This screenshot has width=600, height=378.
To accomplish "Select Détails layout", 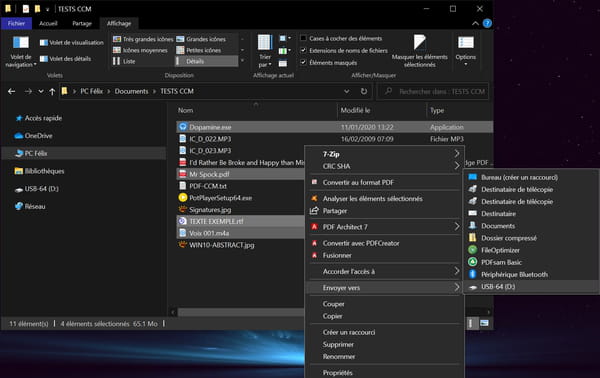I will click(207, 61).
